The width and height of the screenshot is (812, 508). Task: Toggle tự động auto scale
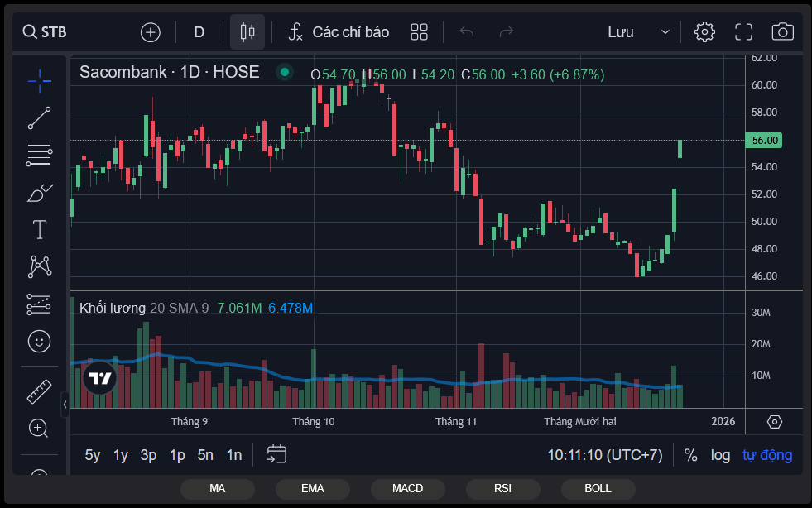click(x=766, y=455)
